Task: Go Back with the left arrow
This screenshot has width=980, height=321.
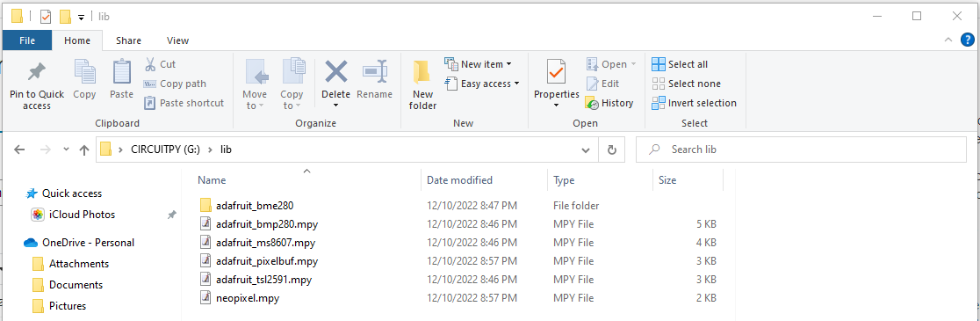Action: (x=19, y=150)
